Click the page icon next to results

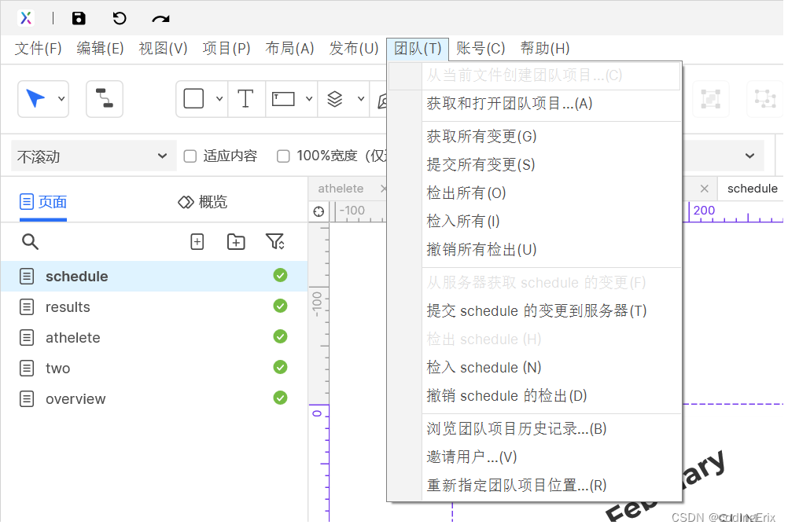27,307
